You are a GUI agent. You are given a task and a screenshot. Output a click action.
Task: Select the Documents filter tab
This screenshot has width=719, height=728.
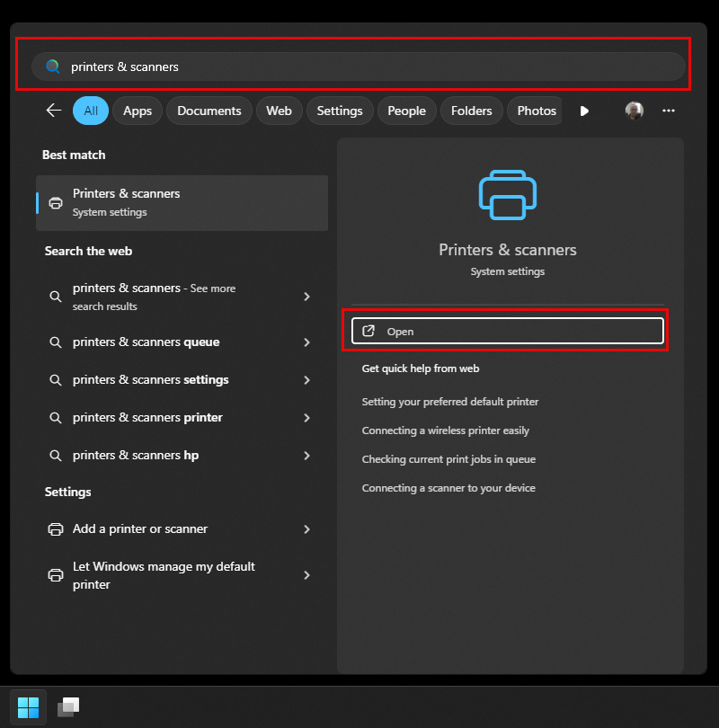click(x=209, y=111)
